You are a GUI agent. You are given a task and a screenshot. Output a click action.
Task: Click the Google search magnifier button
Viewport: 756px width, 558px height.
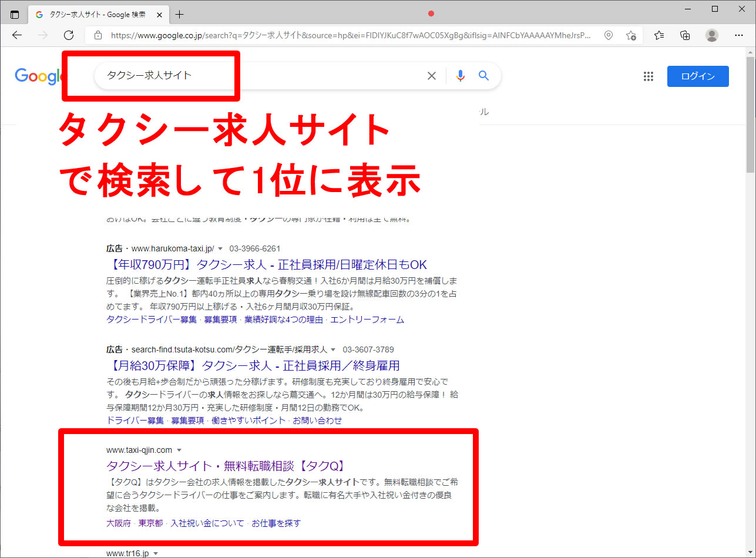coord(483,76)
